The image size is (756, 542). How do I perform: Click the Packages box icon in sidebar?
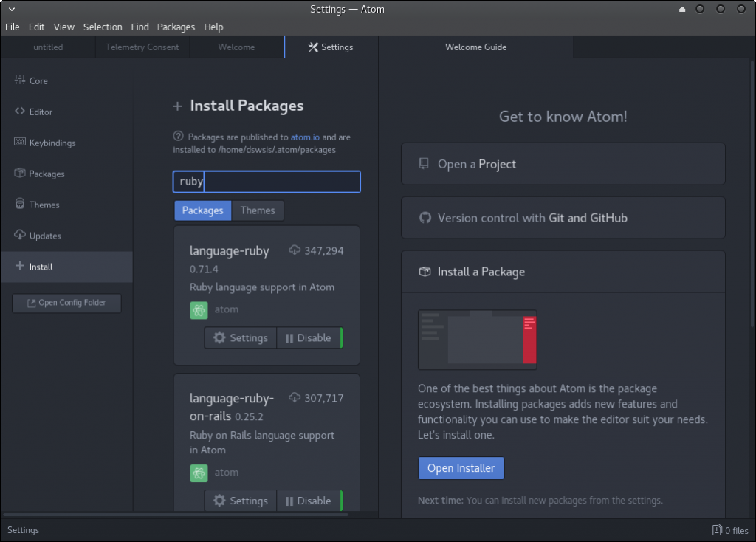click(x=20, y=174)
